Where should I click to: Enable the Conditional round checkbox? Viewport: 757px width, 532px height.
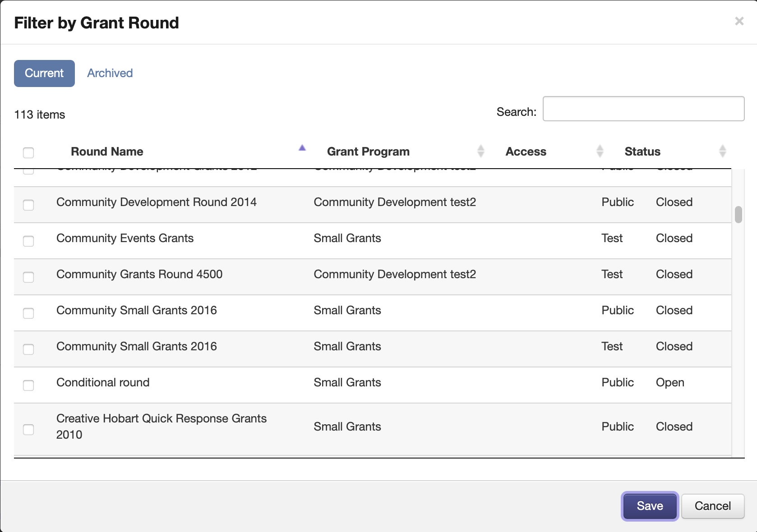pyautogui.click(x=28, y=385)
